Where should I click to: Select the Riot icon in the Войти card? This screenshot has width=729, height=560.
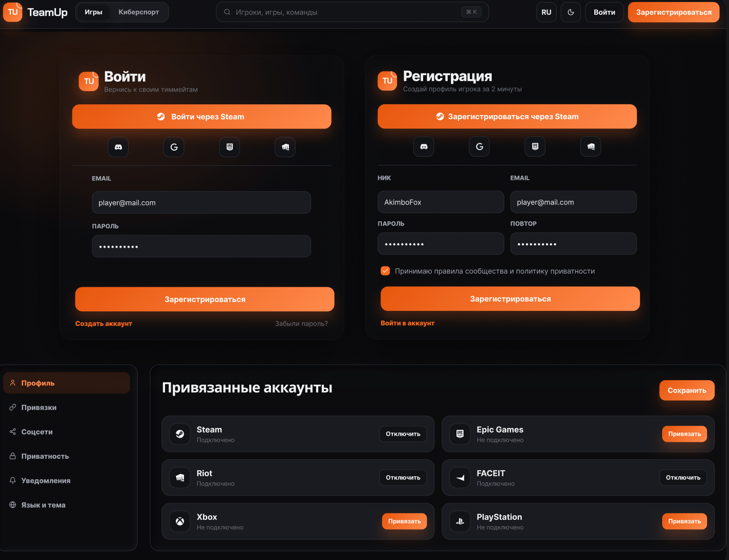tap(285, 147)
